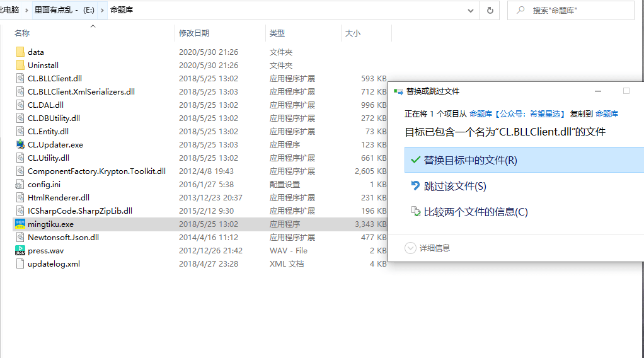Click the green checkmark replace icon
The height and width of the screenshot is (358, 644).
tap(416, 159)
